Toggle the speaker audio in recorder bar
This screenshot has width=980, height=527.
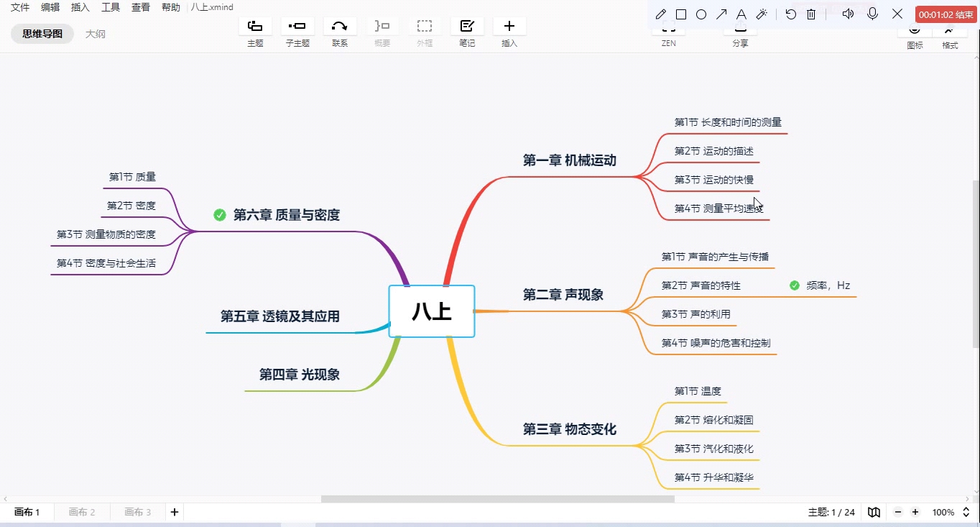click(848, 14)
